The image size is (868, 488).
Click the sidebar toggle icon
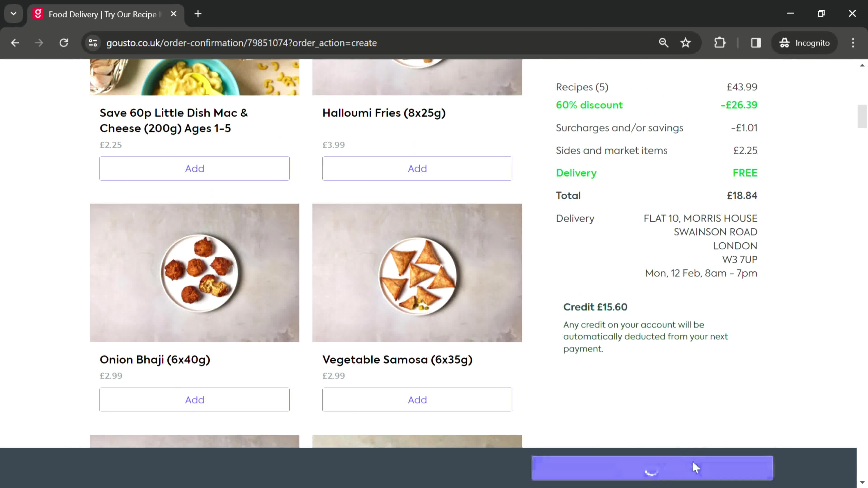point(756,42)
